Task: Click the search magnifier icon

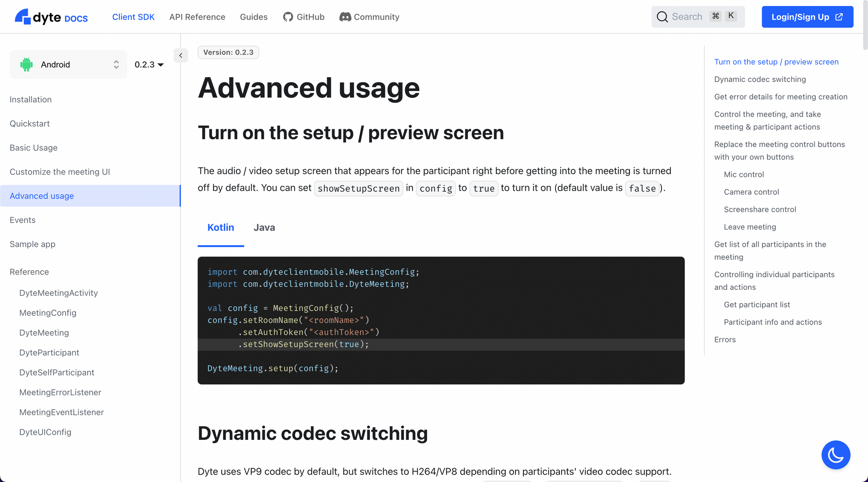Action: [x=662, y=17]
